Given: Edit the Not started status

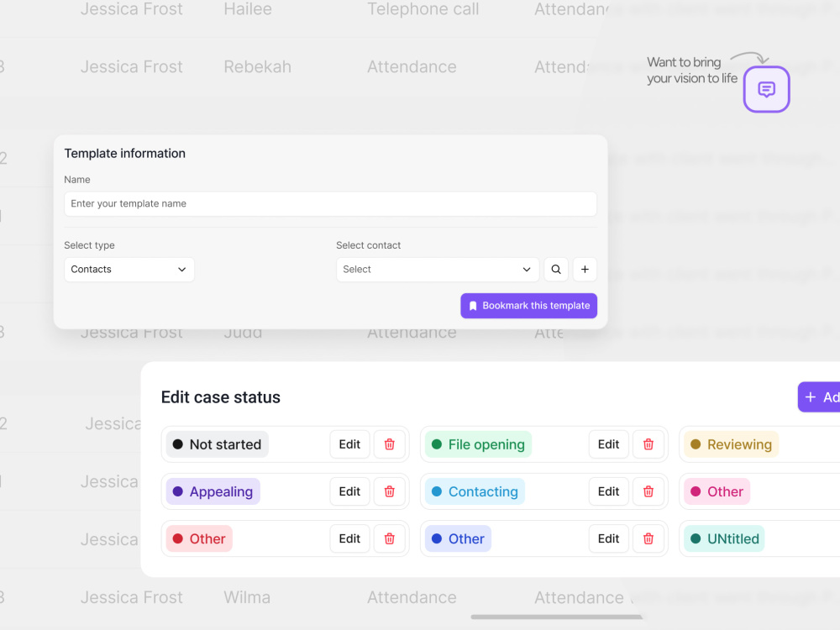Looking at the screenshot, I should pos(349,444).
